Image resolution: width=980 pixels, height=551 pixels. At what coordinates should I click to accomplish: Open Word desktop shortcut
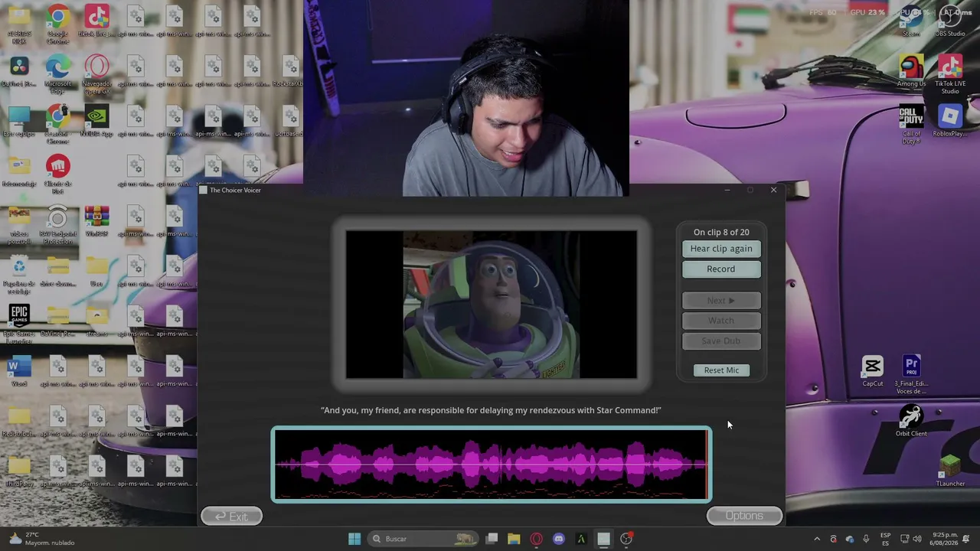tap(19, 371)
